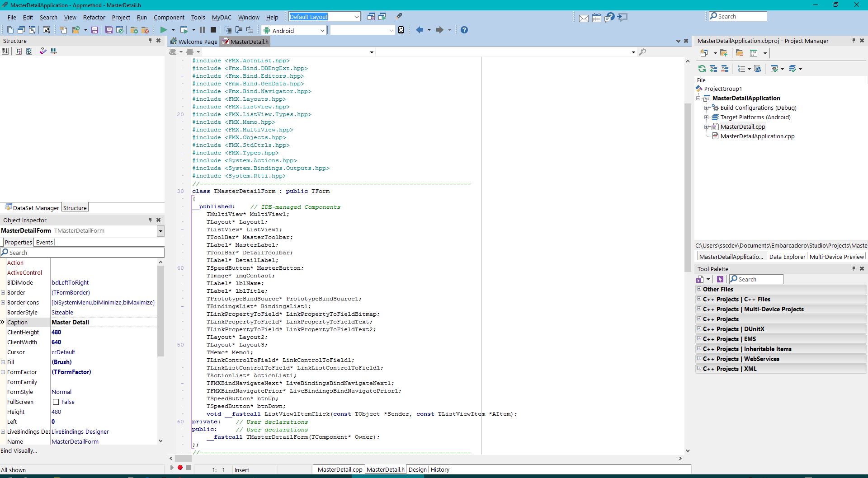Click the Refresh icon in Project Manager
The width and height of the screenshot is (868, 478).
702,69
